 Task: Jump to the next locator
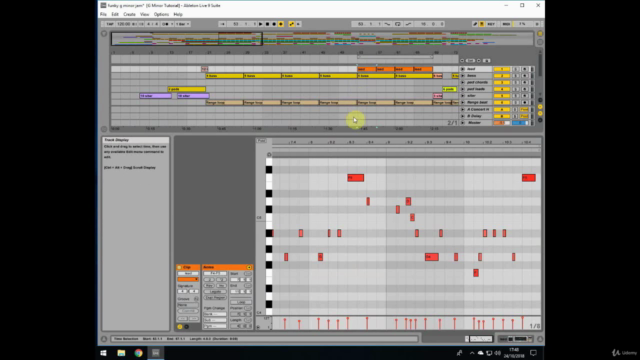(479, 60)
